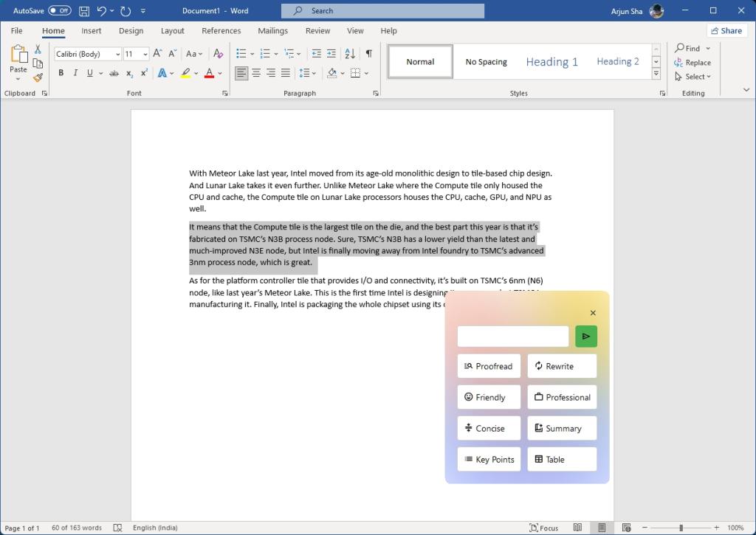Adjust the zoom slider in status bar

click(x=681, y=528)
